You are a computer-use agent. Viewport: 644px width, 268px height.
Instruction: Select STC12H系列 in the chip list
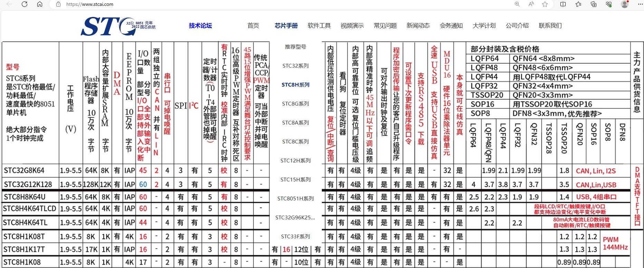point(295,160)
